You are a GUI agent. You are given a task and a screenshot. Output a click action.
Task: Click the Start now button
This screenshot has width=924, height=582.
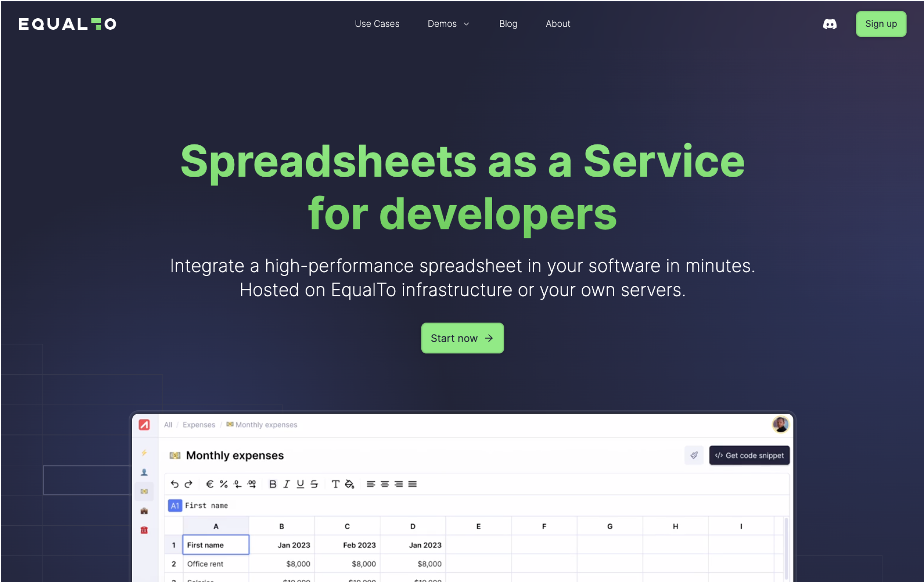coord(462,338)
